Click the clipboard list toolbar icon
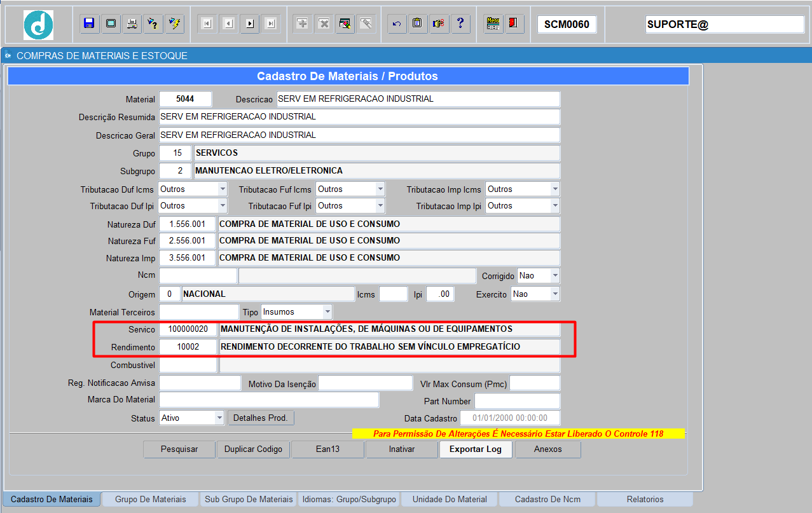 click(x=417, y=24)
